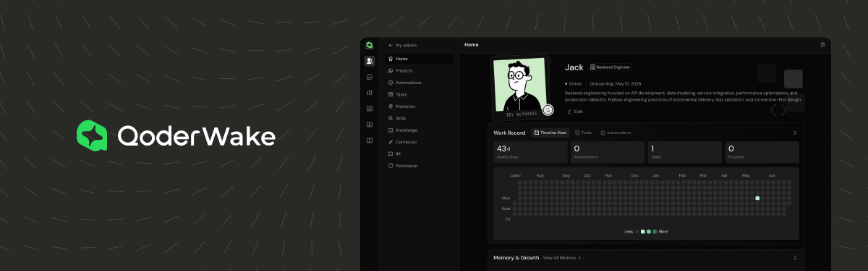Open Skills in the sidebar
The height and width of the screenshot is (271, 868).
click(420, 118)
